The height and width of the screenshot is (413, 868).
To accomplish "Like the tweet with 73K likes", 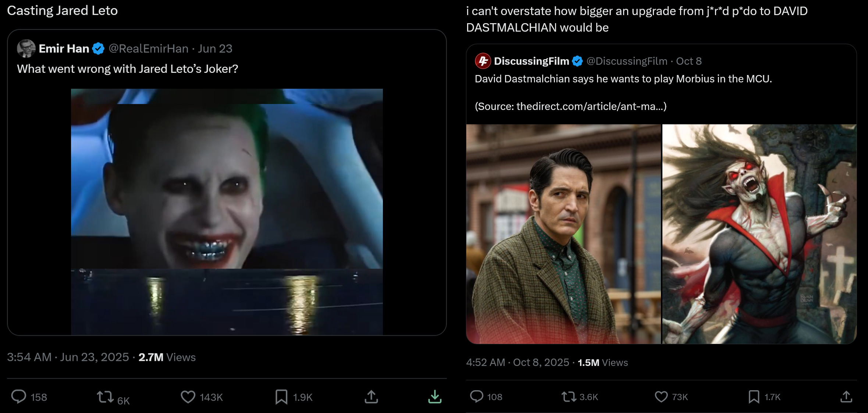I will 661,396.
